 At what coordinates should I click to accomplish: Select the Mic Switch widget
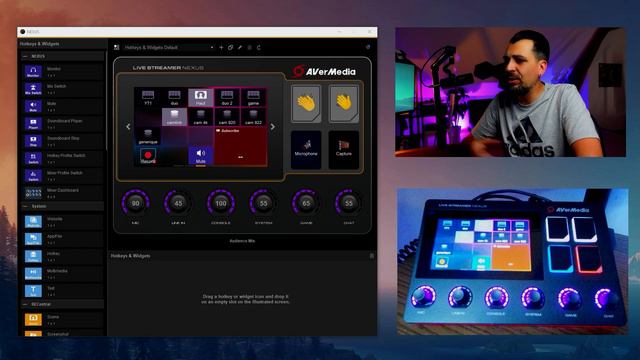(x=63, y=89)
